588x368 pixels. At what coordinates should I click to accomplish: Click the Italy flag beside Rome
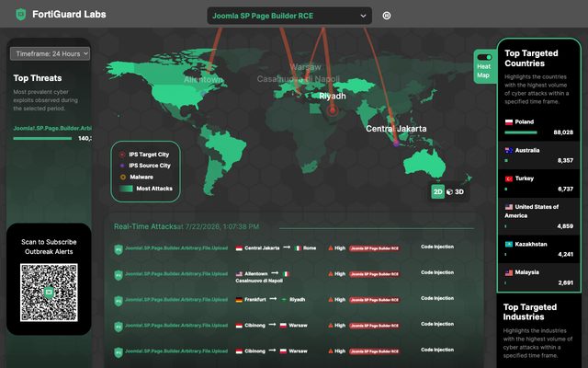299,248
